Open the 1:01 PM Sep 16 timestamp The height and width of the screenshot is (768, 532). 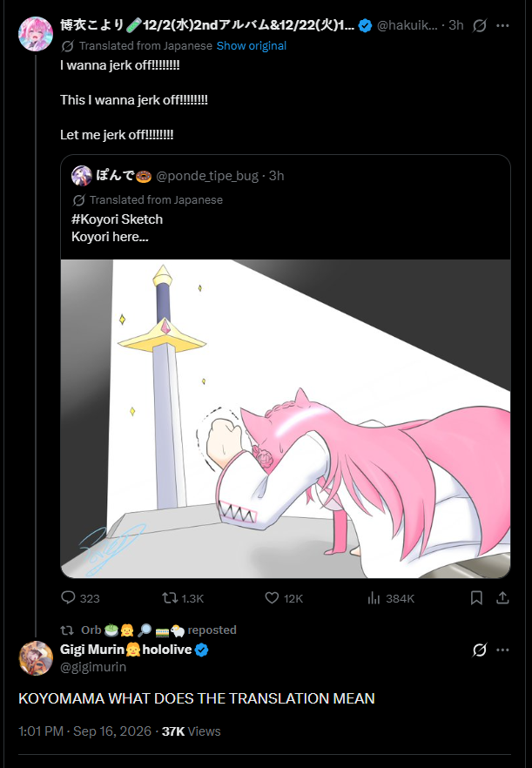(85, 731)
